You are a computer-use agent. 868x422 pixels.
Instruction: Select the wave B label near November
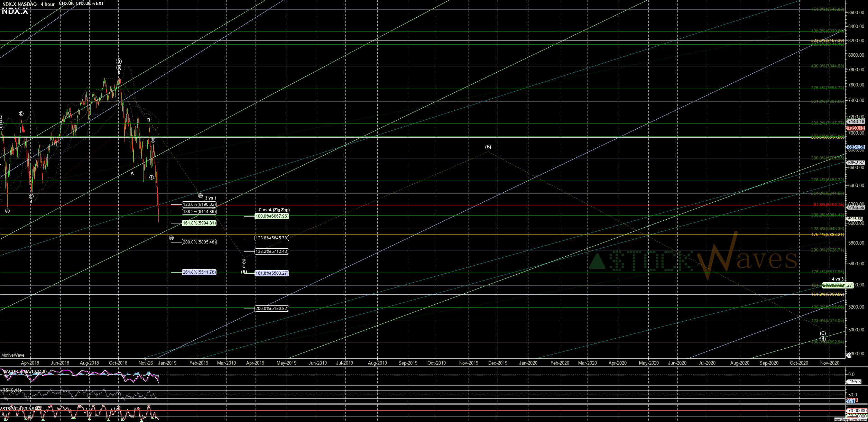149,120
